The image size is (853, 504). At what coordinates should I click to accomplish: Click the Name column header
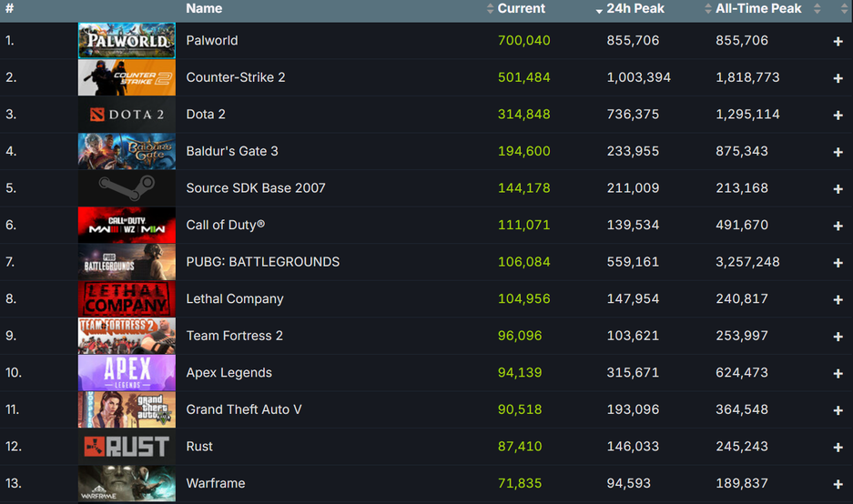(x=204, y=9)
